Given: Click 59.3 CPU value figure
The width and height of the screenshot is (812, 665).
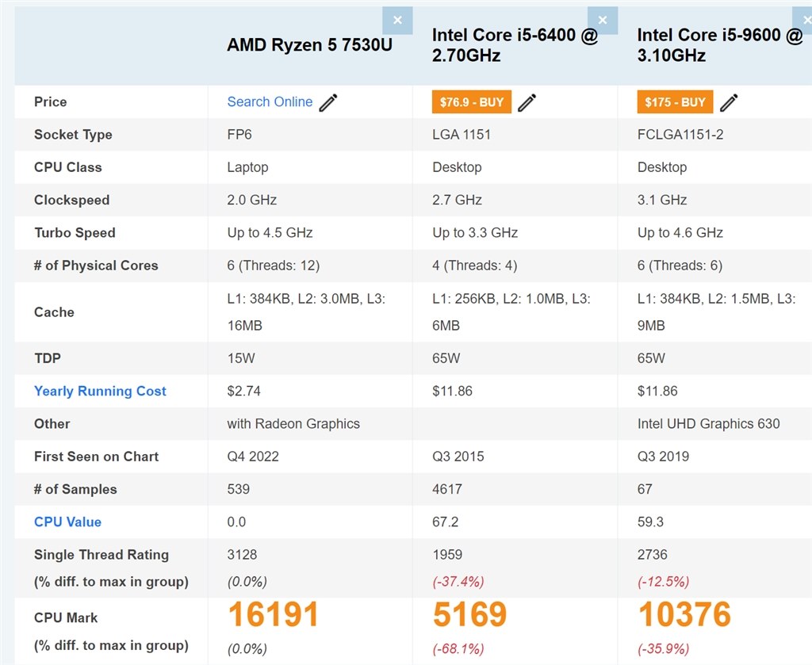Looking at the screenshot, I should pos(650,522).
